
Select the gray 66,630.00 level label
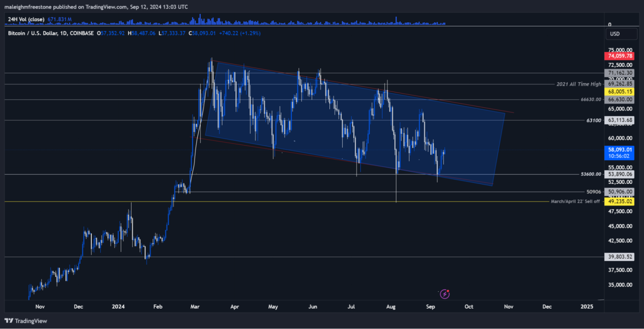click(x=620, y=99)
